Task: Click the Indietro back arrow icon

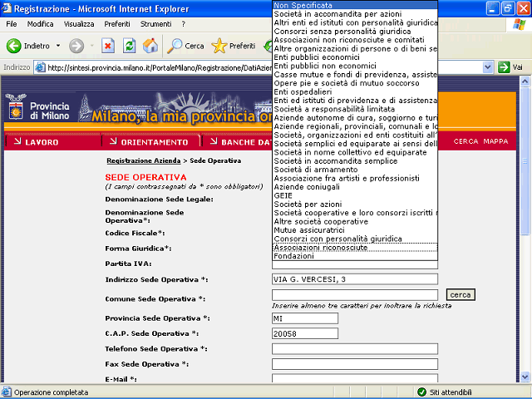Action: pos(13,46)
